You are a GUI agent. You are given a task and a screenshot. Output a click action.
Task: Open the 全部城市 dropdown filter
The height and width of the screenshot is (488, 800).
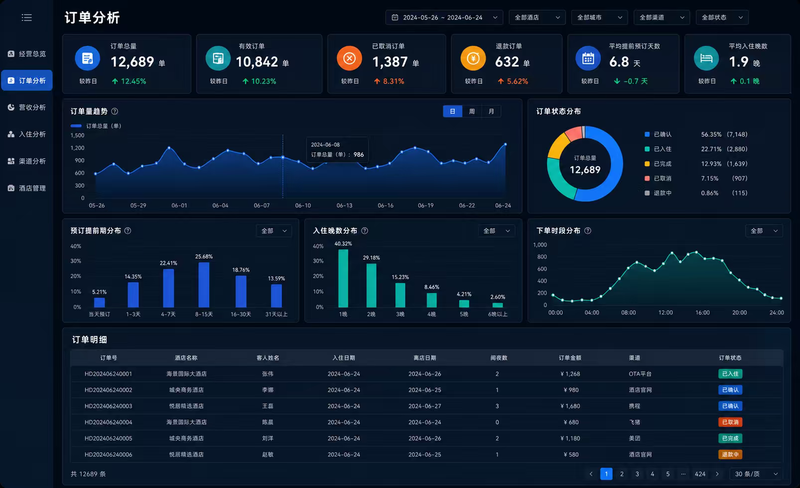coord(599,17)
